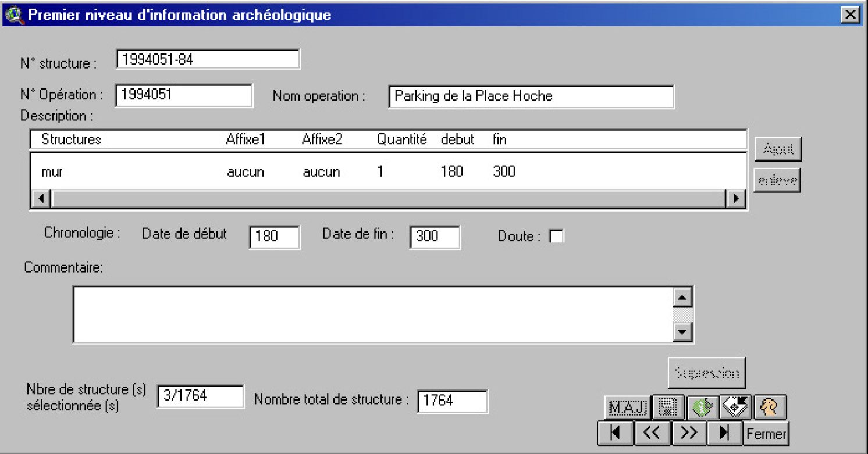Click the description list left scroll arrow
Image resolution: width=868 pixels, height=454 pixels.
[x=41, y=199]
